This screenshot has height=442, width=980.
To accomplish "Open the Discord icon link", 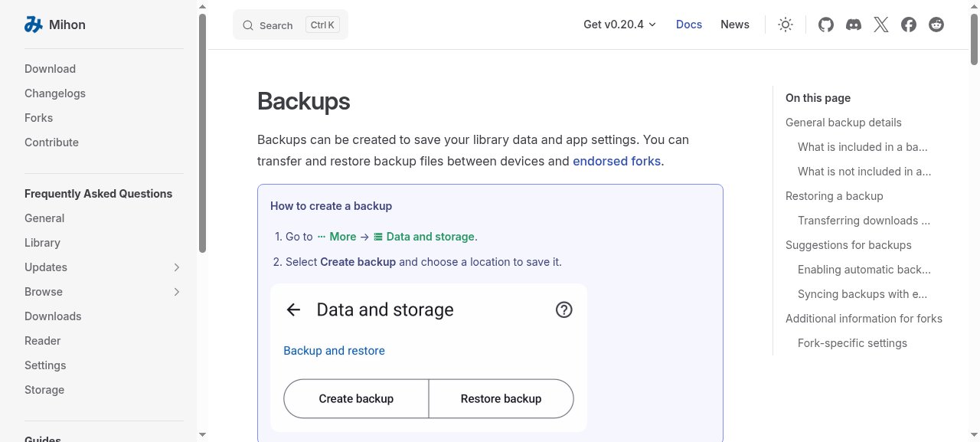I will pyautogui.click(x=854, y=25).
